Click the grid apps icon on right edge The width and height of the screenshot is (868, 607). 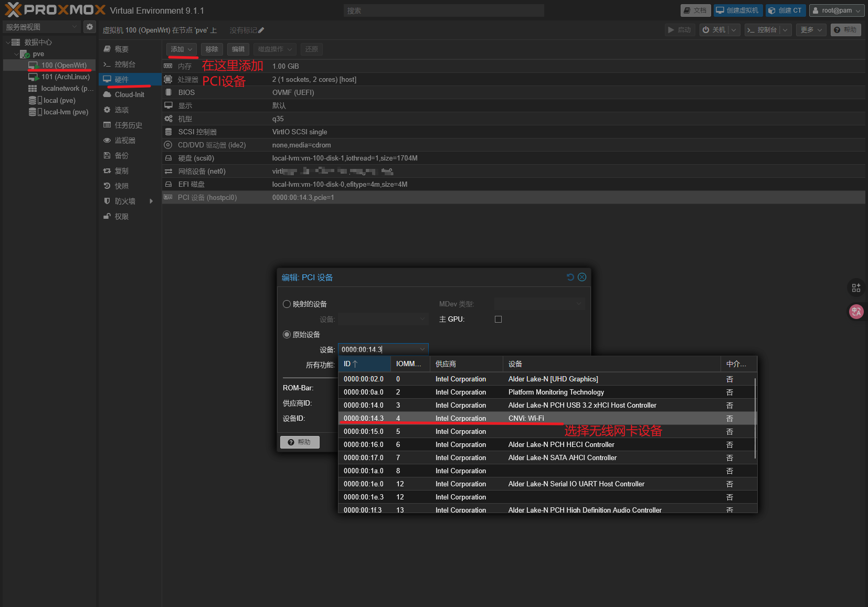click(x=856, y=287)
